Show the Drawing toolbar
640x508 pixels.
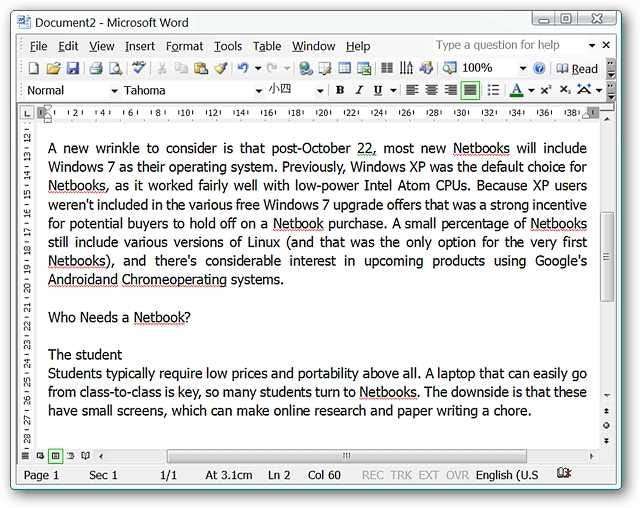pyautogui.click(x=426, y=68)
